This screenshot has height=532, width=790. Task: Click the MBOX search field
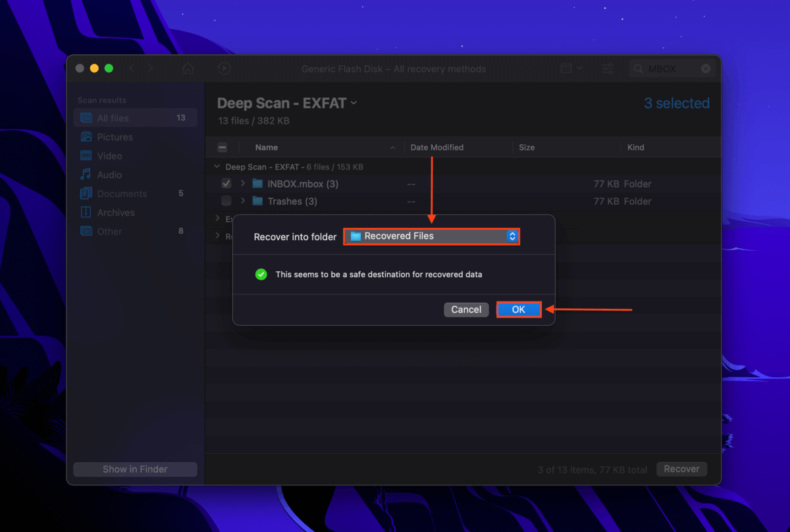671,68
